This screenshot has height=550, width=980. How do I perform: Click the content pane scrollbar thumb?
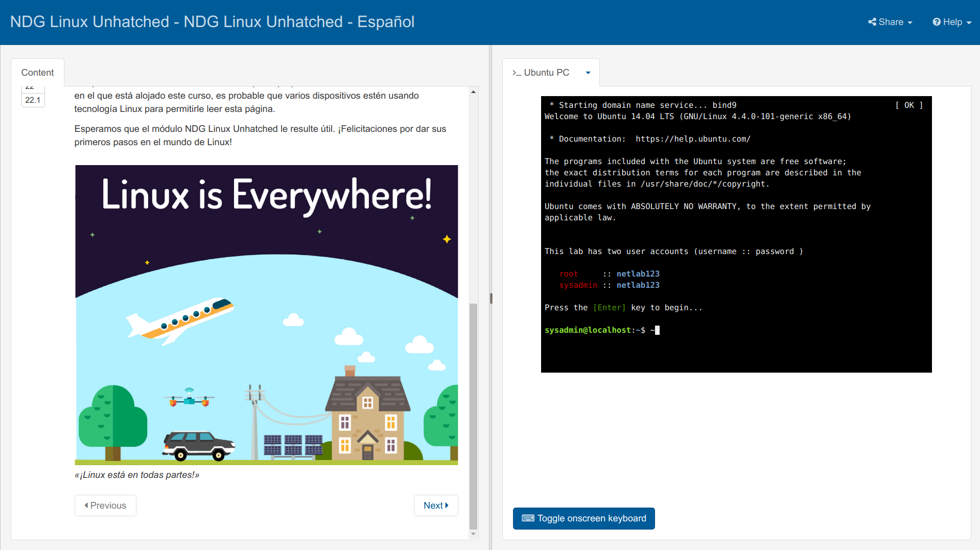coord(473,416)
